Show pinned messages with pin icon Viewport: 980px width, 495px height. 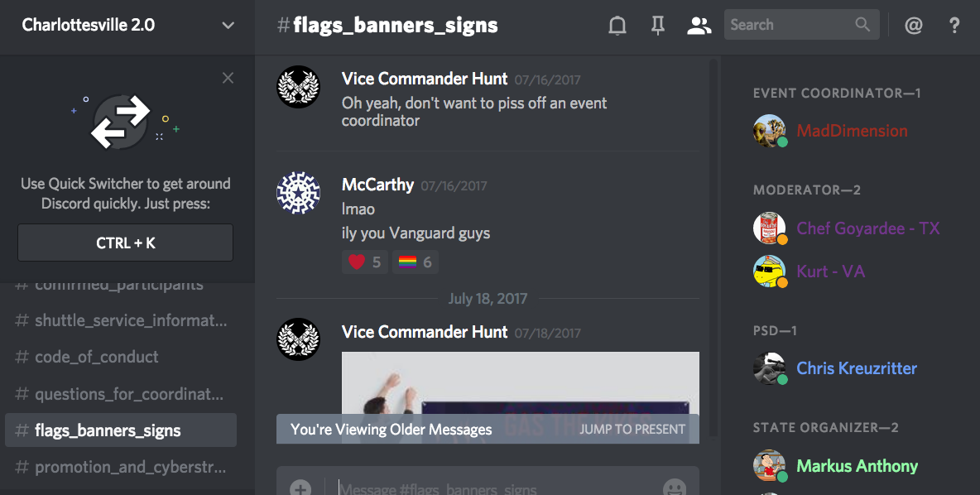tap(657, 25)
